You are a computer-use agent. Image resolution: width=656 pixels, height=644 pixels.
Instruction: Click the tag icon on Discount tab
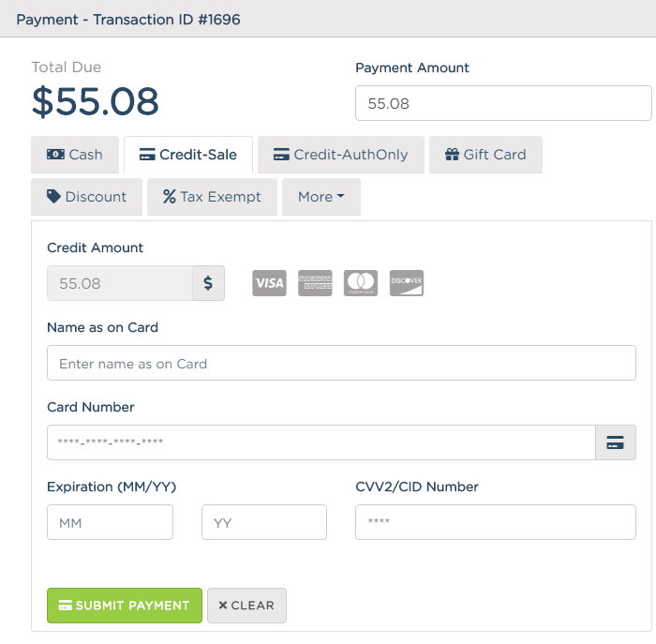[x=53, y=196]
